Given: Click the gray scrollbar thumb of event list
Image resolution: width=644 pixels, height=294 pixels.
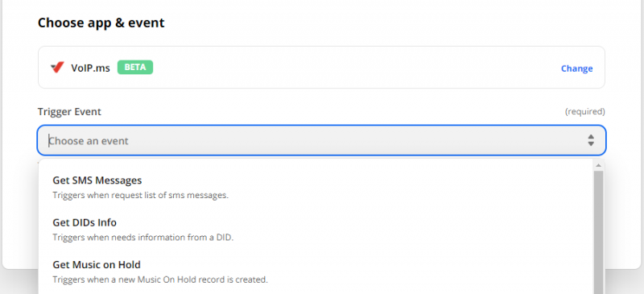Looking at the screenshot, I should tap(598, 232).
